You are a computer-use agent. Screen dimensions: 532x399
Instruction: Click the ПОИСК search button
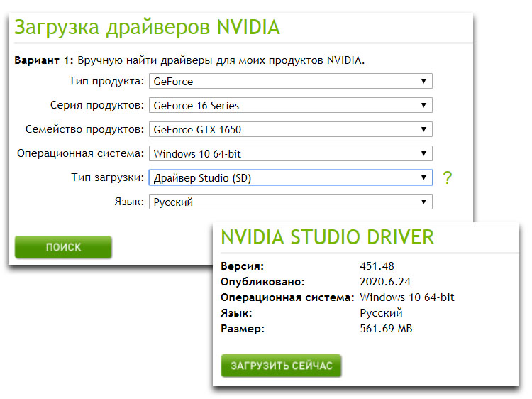coord(63,247)
